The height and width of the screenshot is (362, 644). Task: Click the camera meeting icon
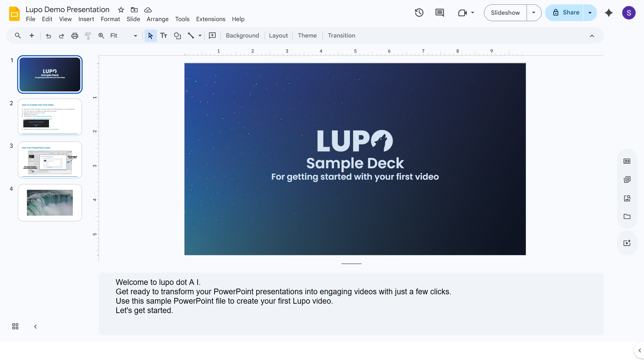pyautogui.click(x=463, y=13)
